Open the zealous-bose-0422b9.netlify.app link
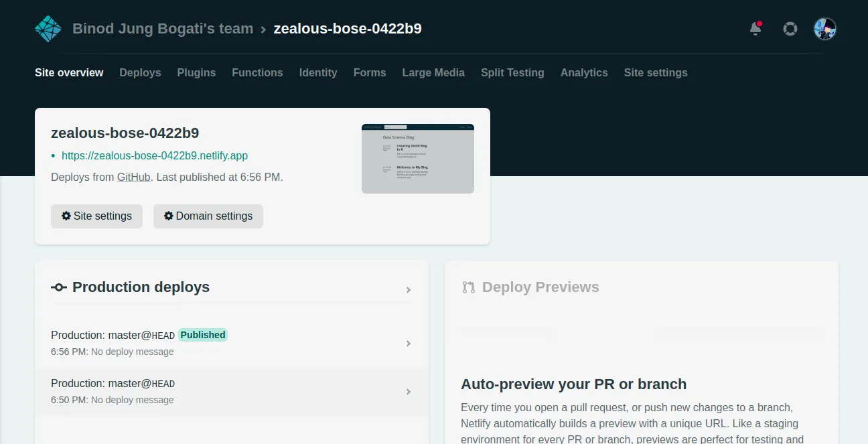This screenshot has height=444, width=868. click(x=155, y=155)
